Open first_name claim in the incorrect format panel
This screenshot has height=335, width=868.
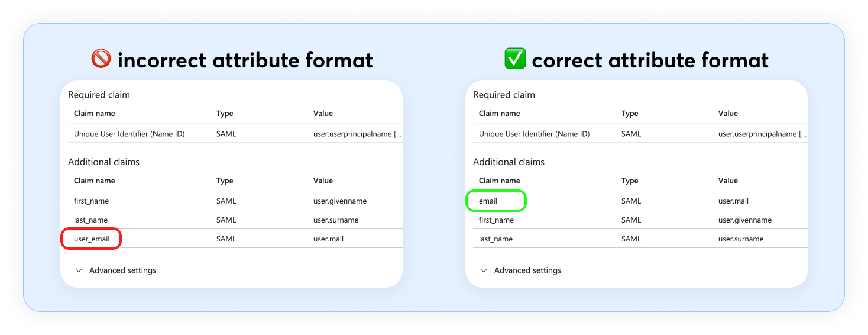click(91, 201)
